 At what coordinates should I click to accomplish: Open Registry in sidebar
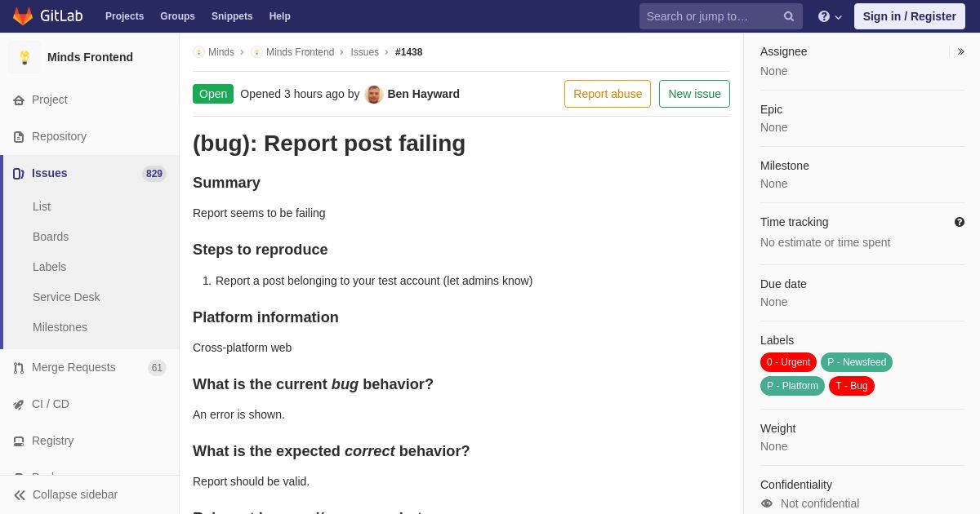coord(90,441)
